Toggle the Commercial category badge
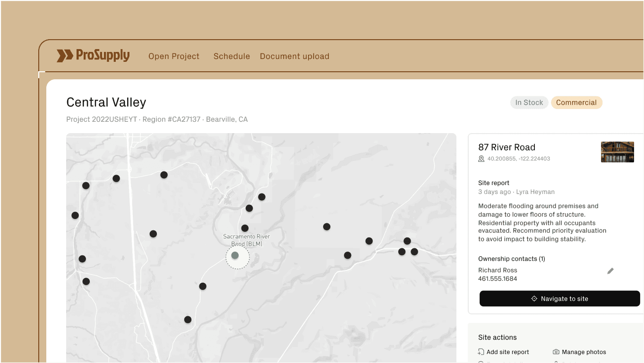Image resolution: width=644 pixels, height=363 pixels. click(576, 102)
